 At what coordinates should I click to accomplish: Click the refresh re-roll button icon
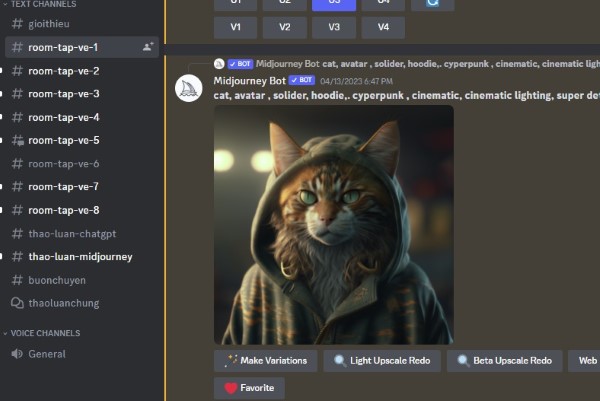point(432,3)
